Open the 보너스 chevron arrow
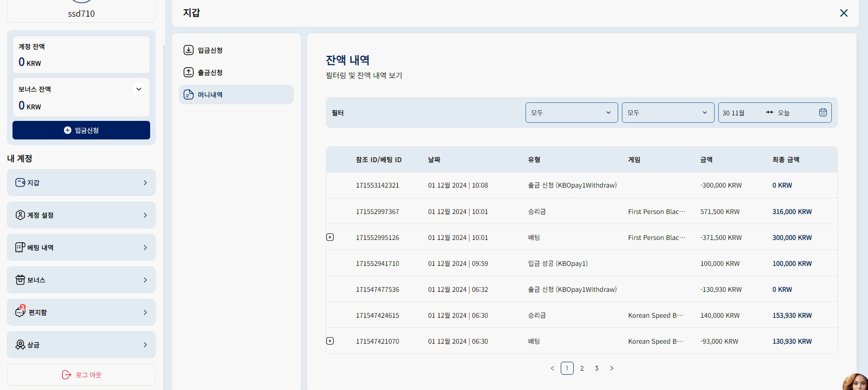The image size is (868, 390). click(145, 280)
